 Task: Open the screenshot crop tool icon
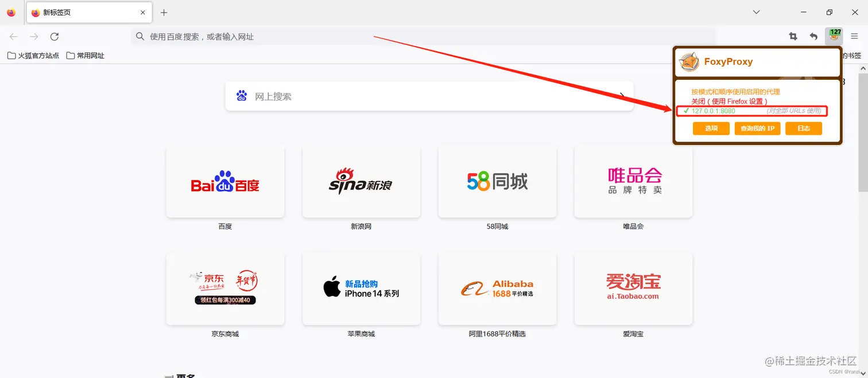point(793,37)
